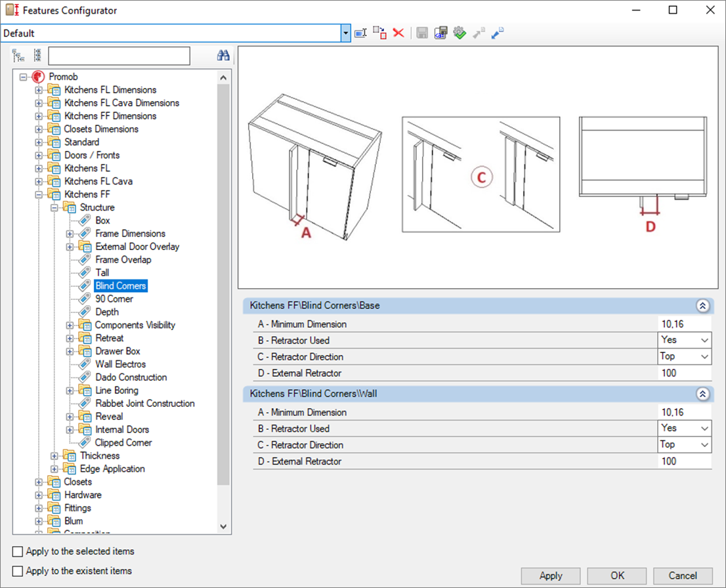The image size is (726, 588).
Task: Click the red X delete icon
Action: tap(398, 33)
